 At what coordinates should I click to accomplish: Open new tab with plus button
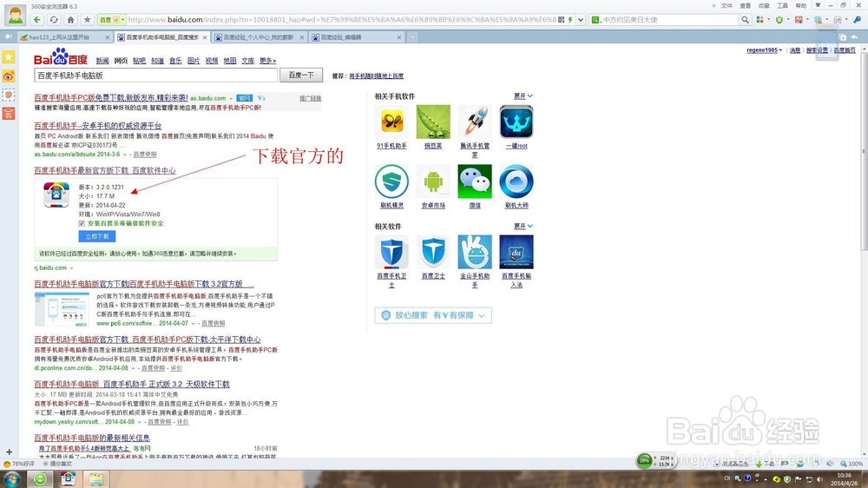[412, 37]
